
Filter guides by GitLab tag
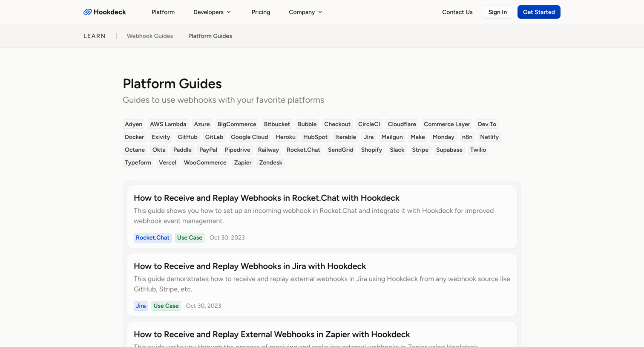[214, 137]
